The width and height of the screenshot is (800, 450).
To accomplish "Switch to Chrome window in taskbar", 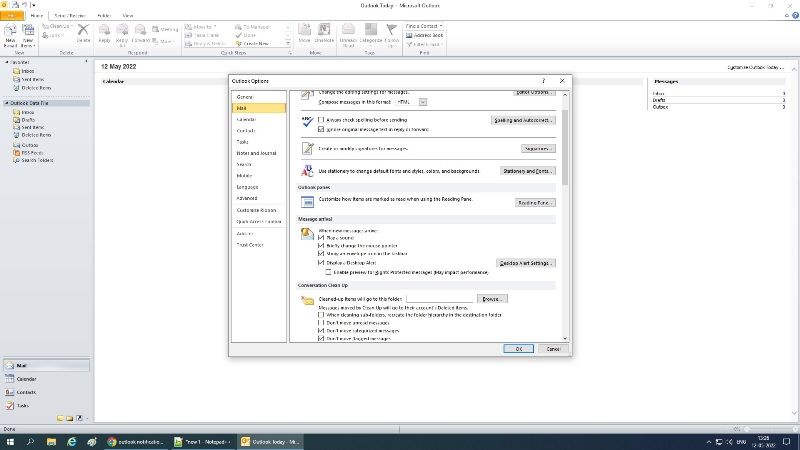I will 136,442.
